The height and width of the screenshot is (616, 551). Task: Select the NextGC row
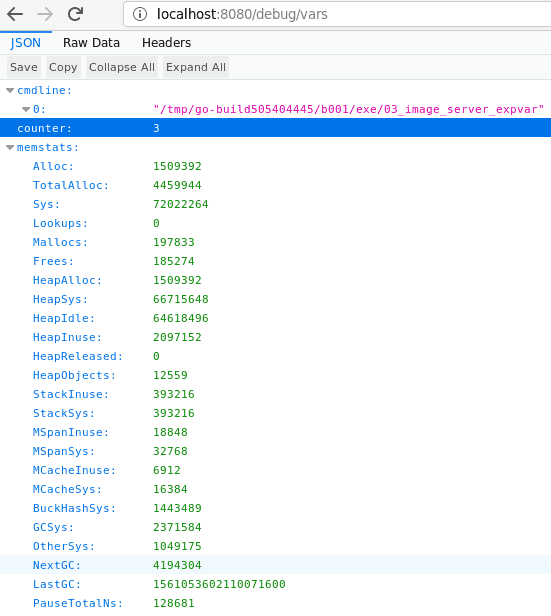tap(275, 565)
